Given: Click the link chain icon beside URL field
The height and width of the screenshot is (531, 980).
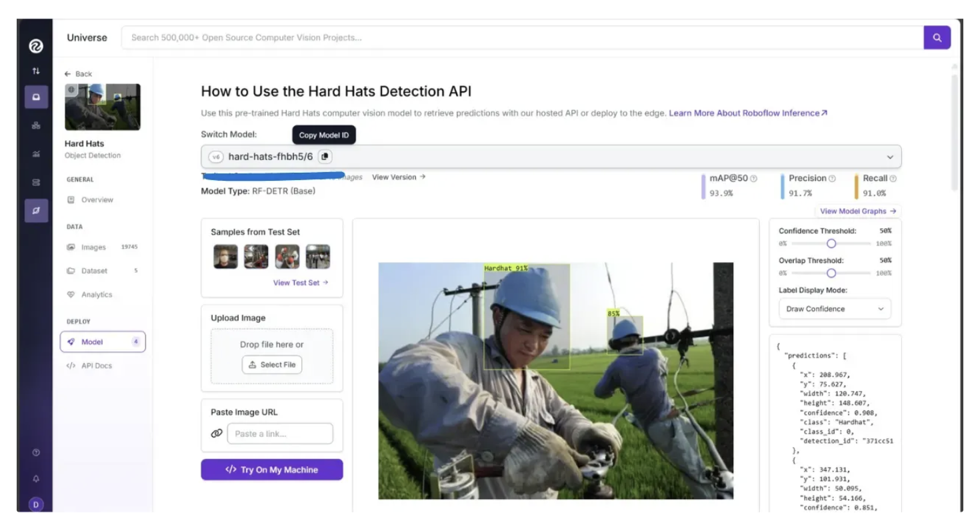Looking at the screenshot, I should [217, 434].
